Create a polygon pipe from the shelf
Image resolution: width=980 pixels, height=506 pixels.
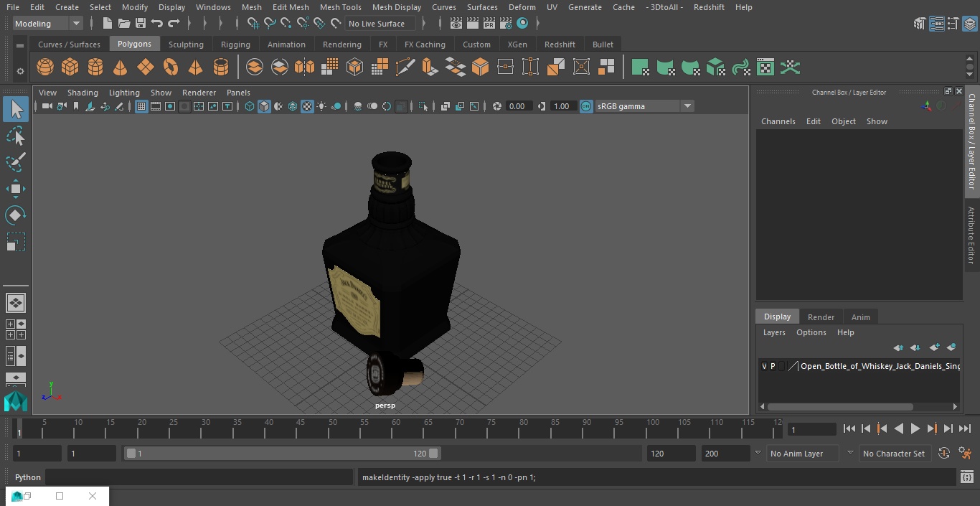(x=221, y=67)
